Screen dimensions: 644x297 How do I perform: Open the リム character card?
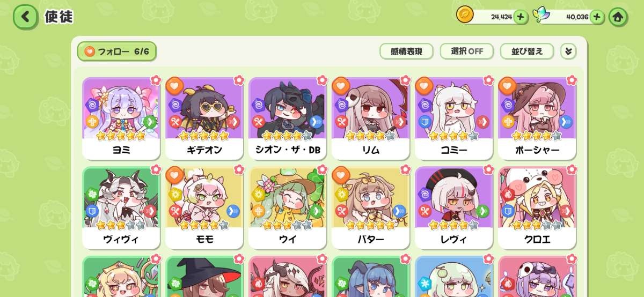[x=370, y=118]
